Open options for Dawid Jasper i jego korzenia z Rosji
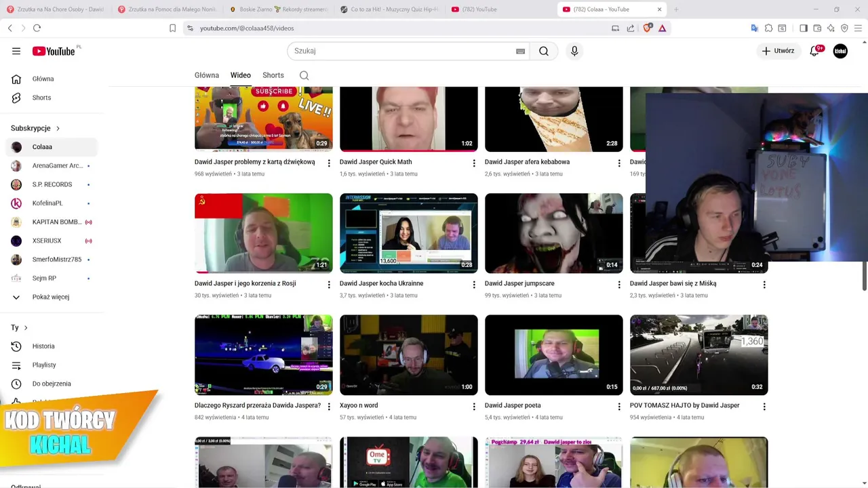Viewport: 868px width, 488px height. [329, 285]
